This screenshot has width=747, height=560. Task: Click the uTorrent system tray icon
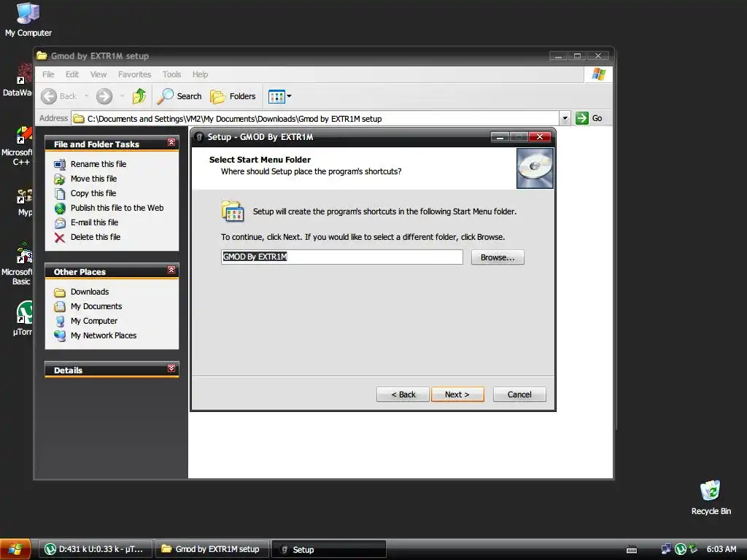(681, 549)
